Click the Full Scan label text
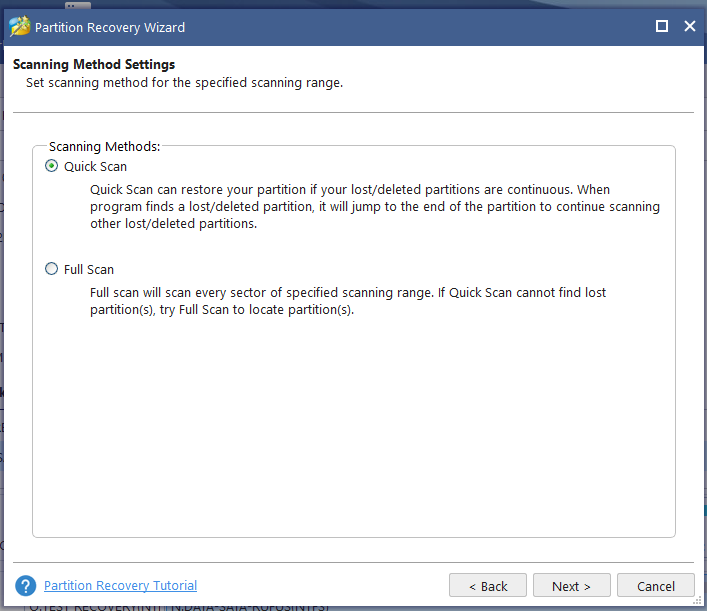This screenshot has width=707, height=611. point(89,270)
